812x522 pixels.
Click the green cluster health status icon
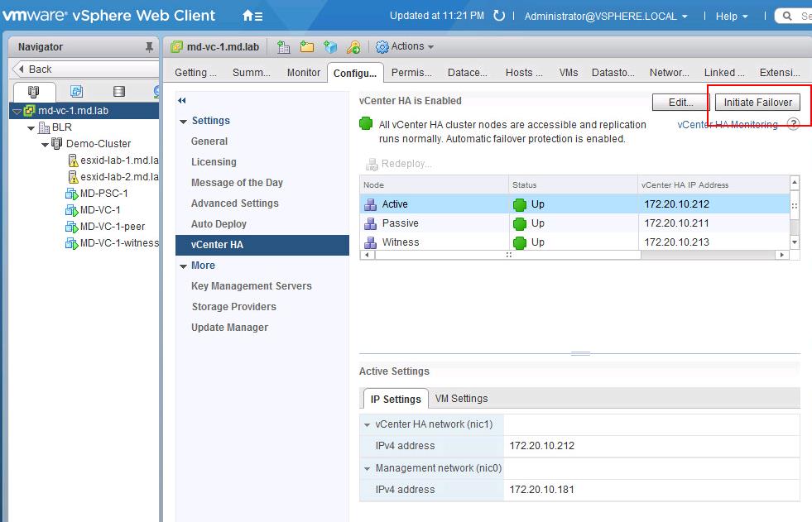(366, 123)
